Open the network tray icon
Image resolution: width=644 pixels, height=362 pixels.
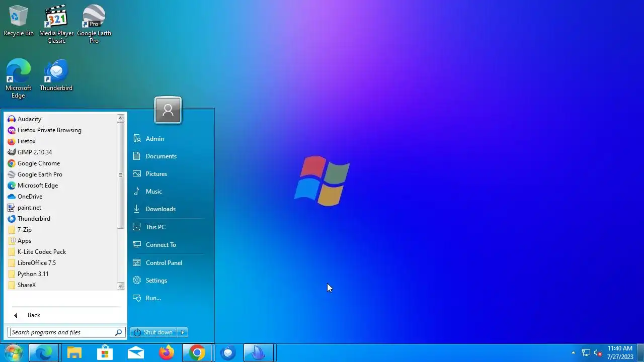coord(586,353)
